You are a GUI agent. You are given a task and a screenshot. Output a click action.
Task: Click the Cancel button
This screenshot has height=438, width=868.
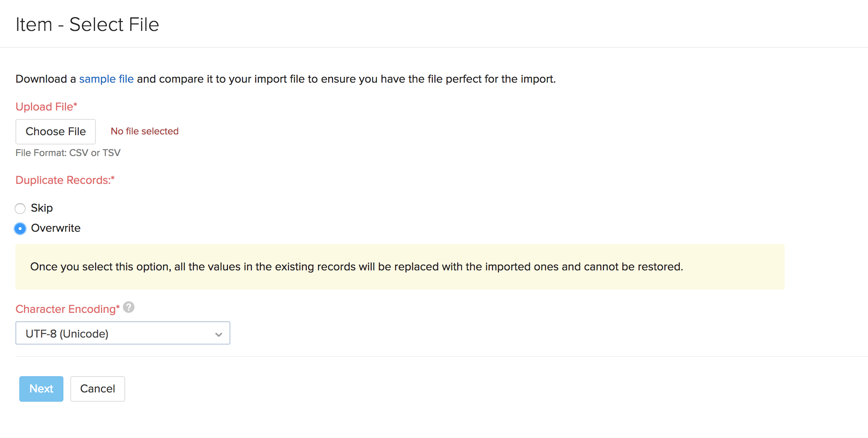coord(97,389)
